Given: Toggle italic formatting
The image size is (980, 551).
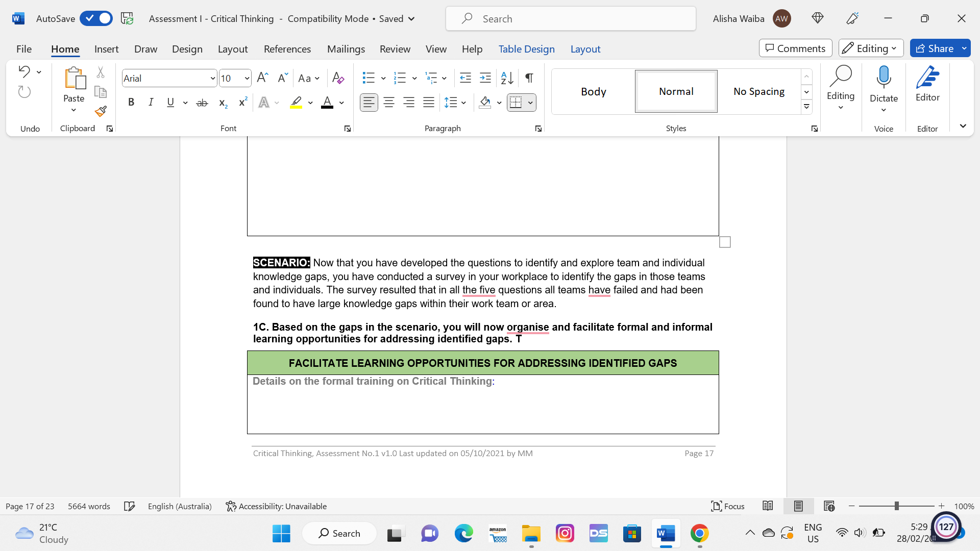Looking at the screenshot, I should pyautogui.click(x=151, y=102).
